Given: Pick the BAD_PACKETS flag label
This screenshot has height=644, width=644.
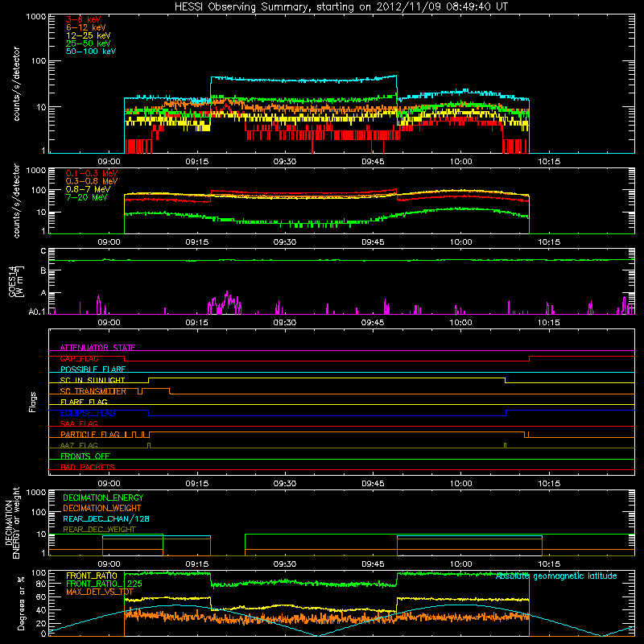Looking at the screenshot, I should pyautogui.click(x=88, y=467).
